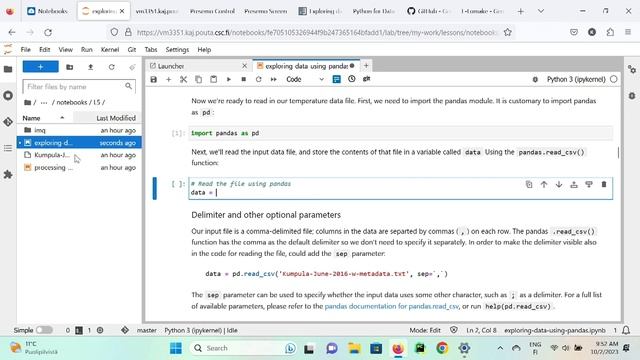Open the File menu
This screenshot has width=640, height=360.
click(26, 49)
